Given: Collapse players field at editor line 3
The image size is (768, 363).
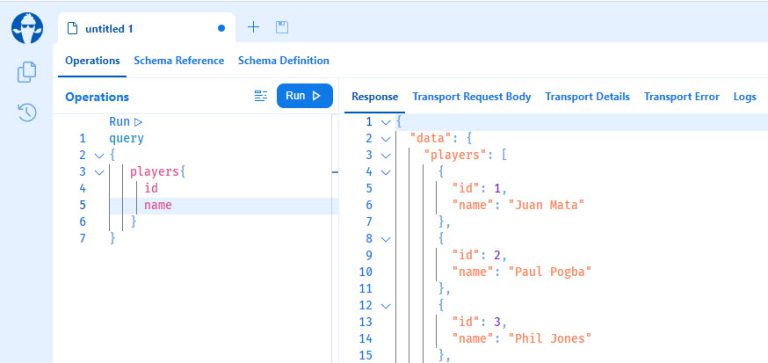Looking at the screenshot, I should [99, 172].
